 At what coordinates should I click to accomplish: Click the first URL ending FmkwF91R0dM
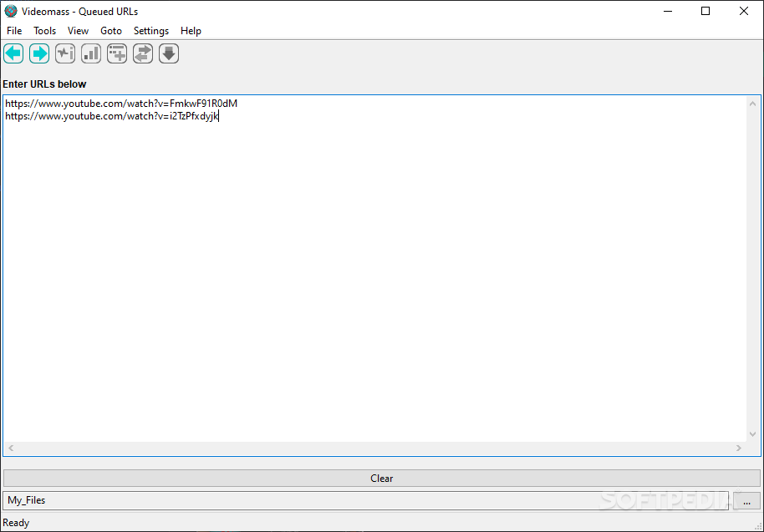pos(121,104)
